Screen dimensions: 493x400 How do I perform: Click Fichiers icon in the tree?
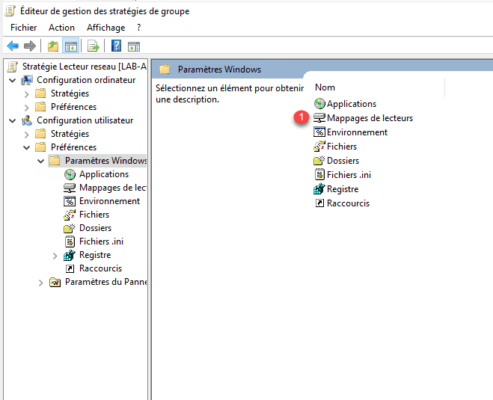[x=69, y=215]
